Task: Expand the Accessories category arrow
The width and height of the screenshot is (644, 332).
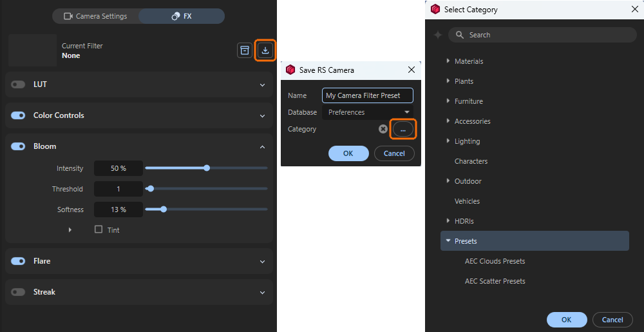Action: pyautogui.click(x=448, y=121)
